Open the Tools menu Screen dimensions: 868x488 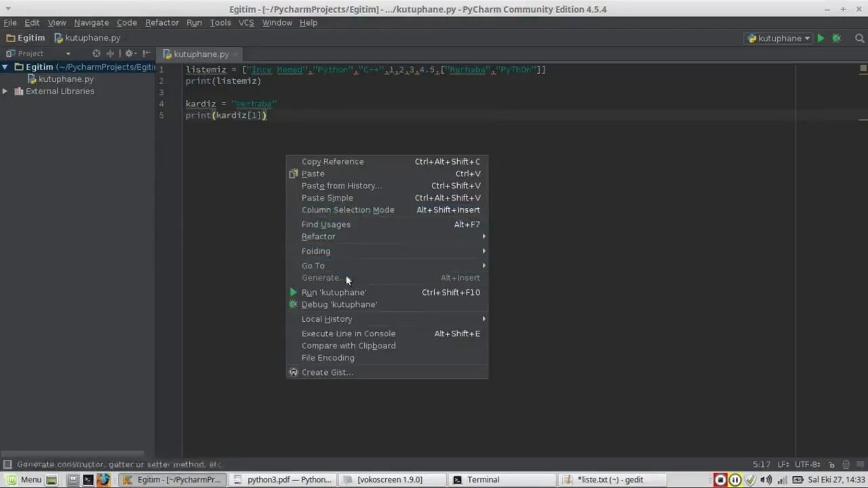(220, 22)
